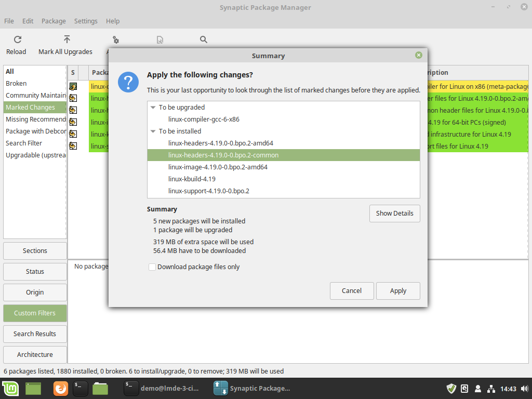
Task: Click the Custom Filters button
Action: coord(35,313)
